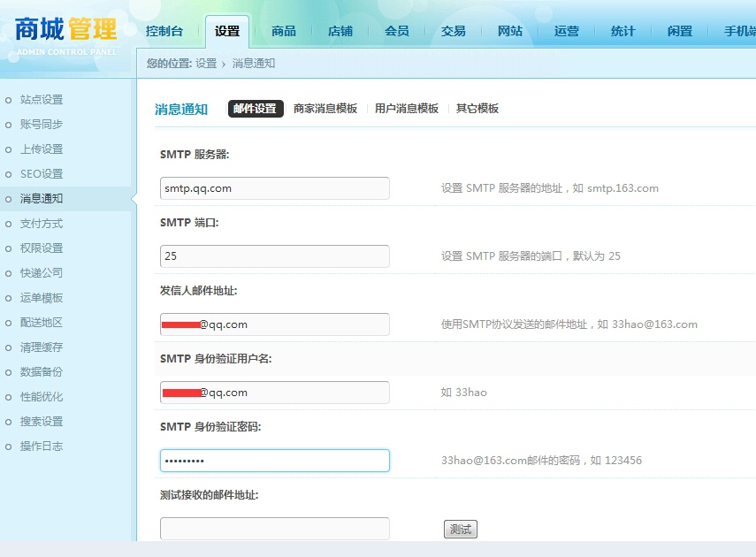This screenshot has width=756, height=557.
Task: Click 设置 in the breadcrumb path
Action: [x=206, y=64]
